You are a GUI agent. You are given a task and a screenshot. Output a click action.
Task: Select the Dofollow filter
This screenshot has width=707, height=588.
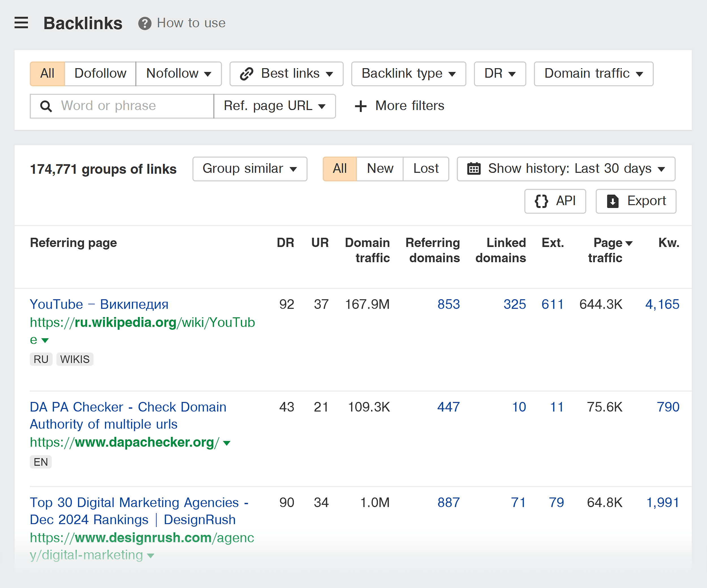[x=100, y=74]
